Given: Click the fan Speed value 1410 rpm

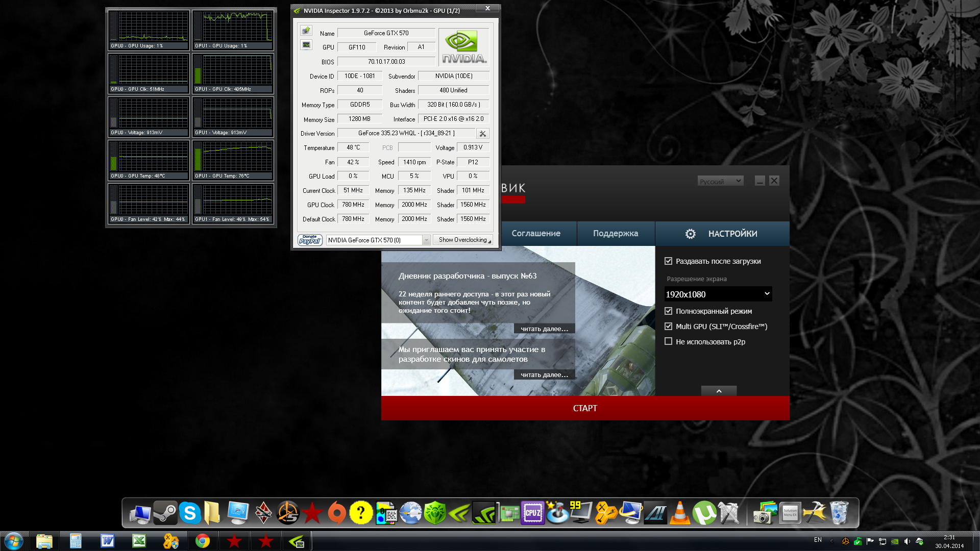Looking at the screenshot, I should click(x=414, y=162).
